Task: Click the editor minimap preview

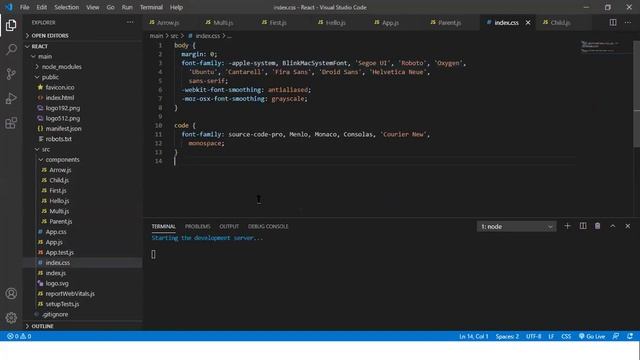Action: tap(605, 47)
